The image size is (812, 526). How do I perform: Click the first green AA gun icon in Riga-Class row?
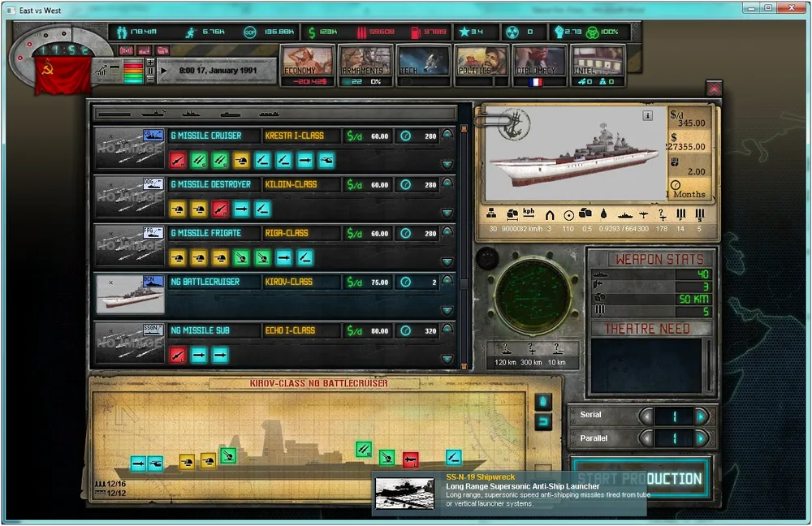click(241, 258)
